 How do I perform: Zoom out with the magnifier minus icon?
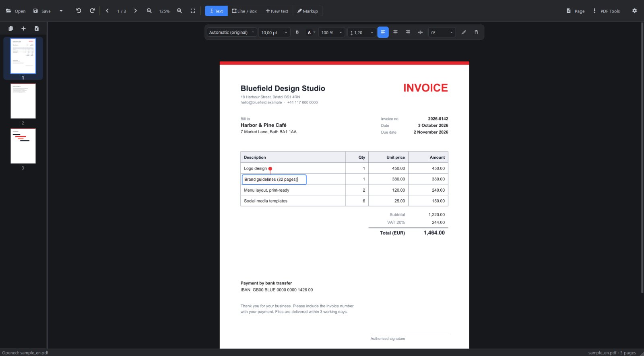(149, 11)
